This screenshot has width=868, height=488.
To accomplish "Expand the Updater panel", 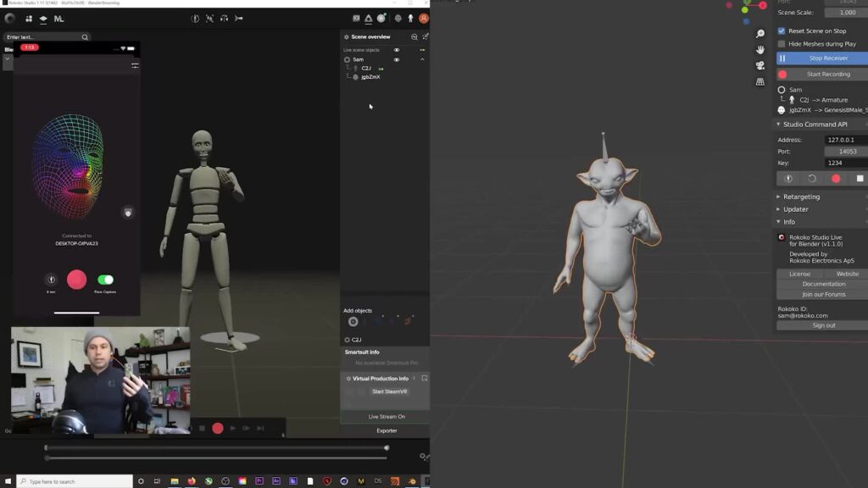I will pyautogui.click(x=795, y=209).
